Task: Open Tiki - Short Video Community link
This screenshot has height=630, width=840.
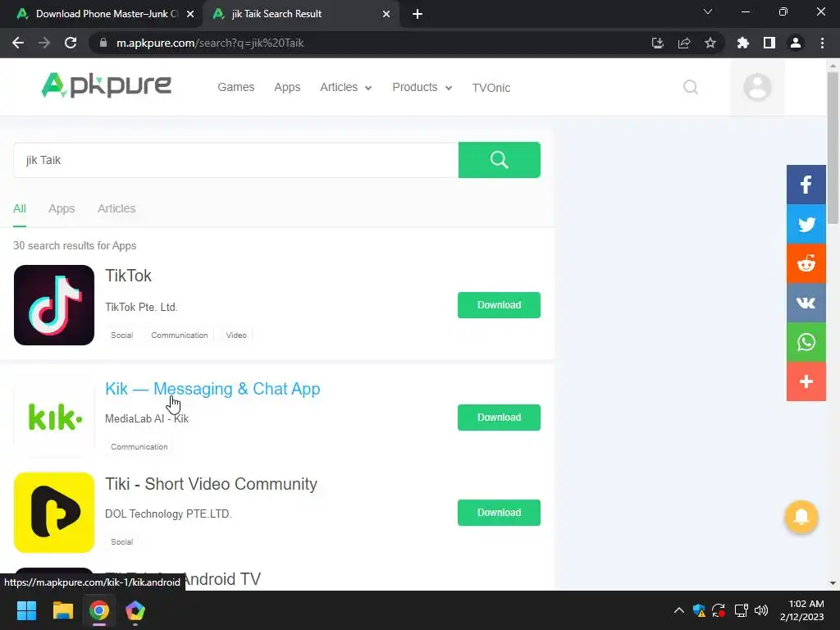Action: (x=211, y=484)
